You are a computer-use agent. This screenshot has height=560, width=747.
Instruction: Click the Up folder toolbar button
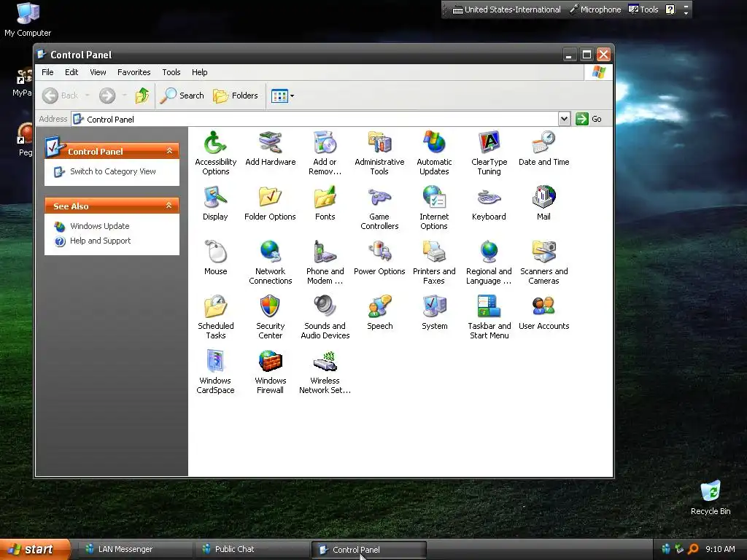pyautogui.click(x=142, y=96)
